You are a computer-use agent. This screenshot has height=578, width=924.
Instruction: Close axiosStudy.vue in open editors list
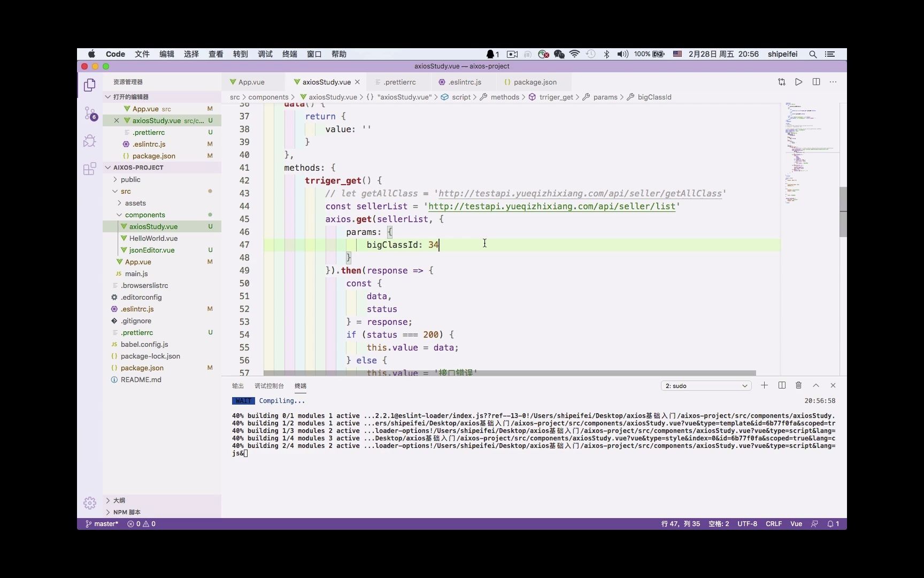coord(117,120)
